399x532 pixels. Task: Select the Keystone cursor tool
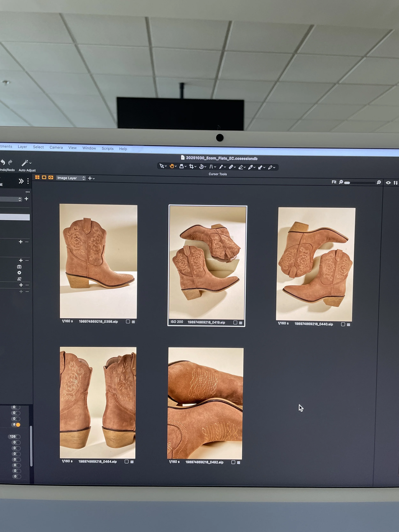tap(211, 167)
